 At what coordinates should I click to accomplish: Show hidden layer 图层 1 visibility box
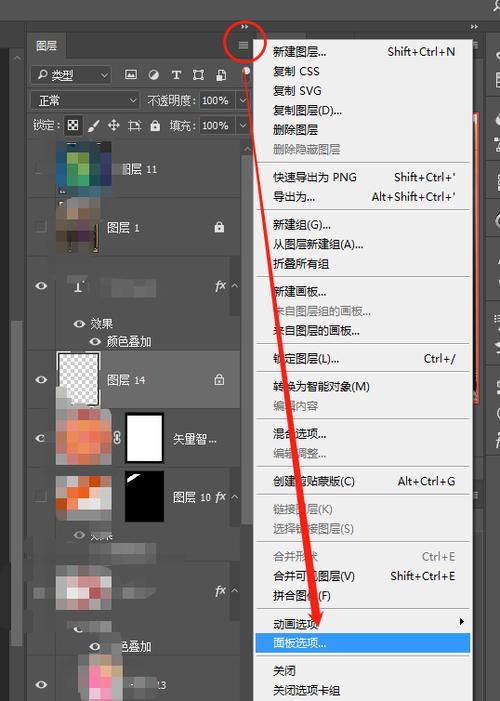tap(40, 227)
